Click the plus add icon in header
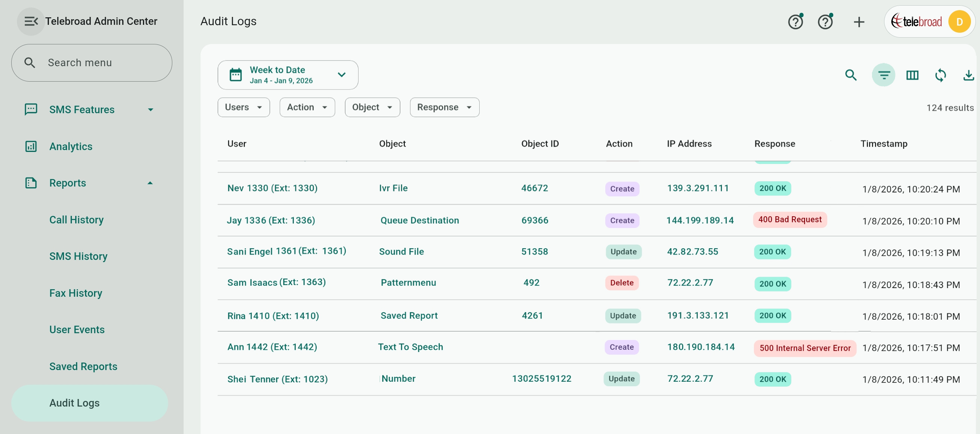Image resolution: width=980 pixels, height=434 pixels. (x=858, y=22)
